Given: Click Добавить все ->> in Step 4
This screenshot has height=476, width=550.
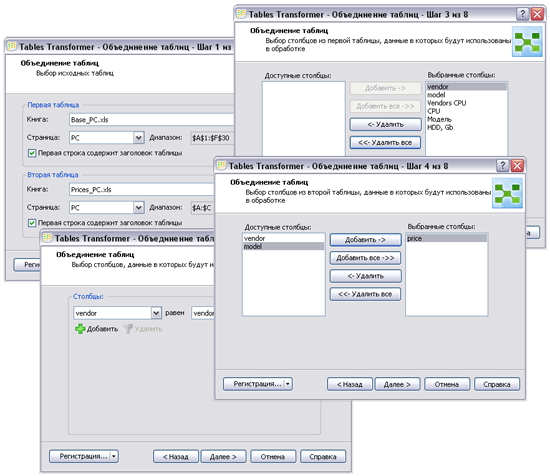Looking at the screenshot, I should click(x=365, y=258).
